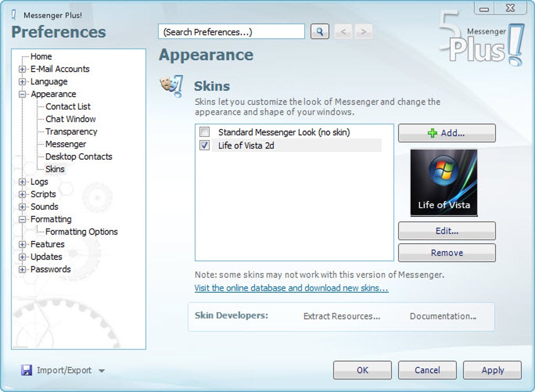The image size is (535, 392).
Task: Select Scripts label in tree
Action: pyautogui.click(x=44, y=194)
